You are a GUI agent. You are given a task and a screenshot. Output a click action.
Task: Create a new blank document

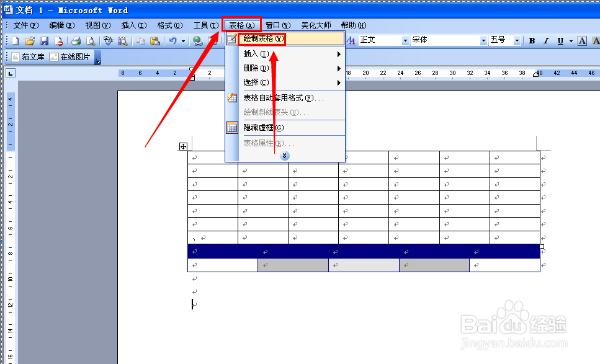coord(14,40)
